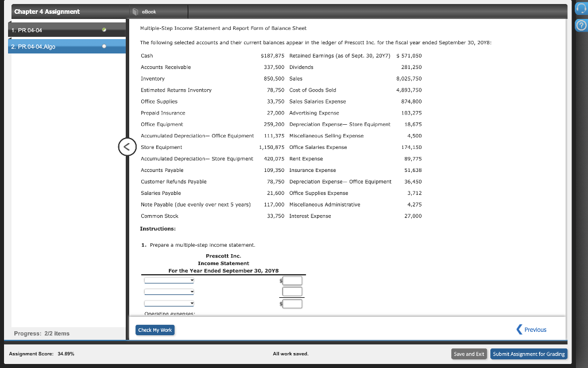The width and height of the screenshot is (588, 368).
Task: Click the Check My Work button
Action: click(154, 329)
